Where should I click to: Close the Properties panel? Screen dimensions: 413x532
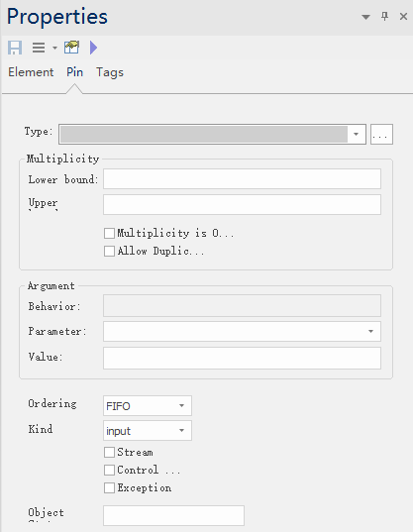(x=403, y=16)
